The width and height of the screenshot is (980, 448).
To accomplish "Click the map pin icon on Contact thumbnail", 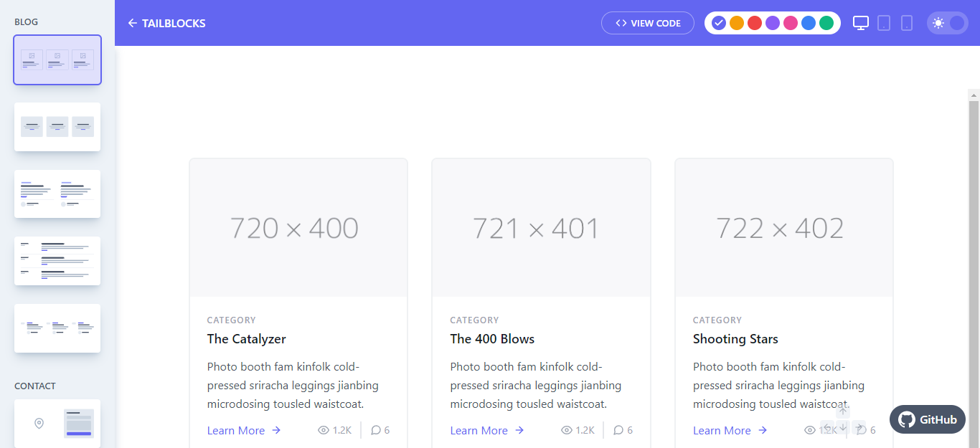I will tap(38, 423).
